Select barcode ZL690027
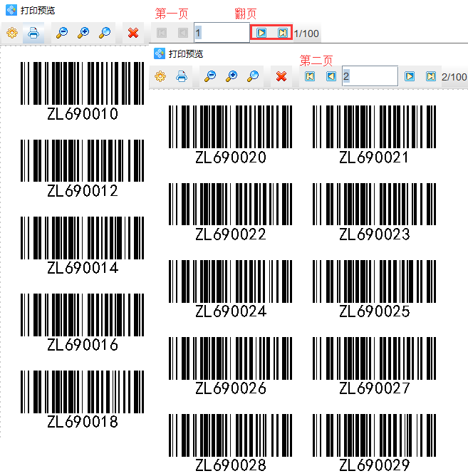This screenshot has width=468, height=476. pyautogui.click(x=374, y=366)
